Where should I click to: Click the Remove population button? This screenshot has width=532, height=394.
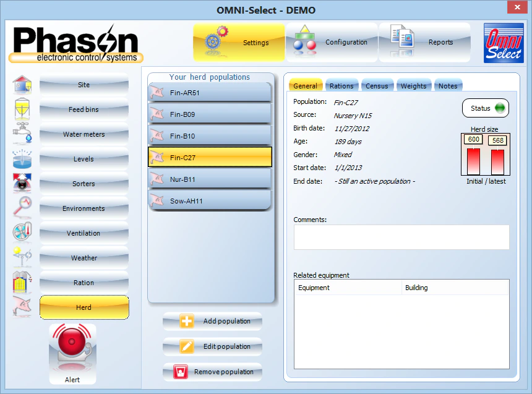[x=212, y=372]
